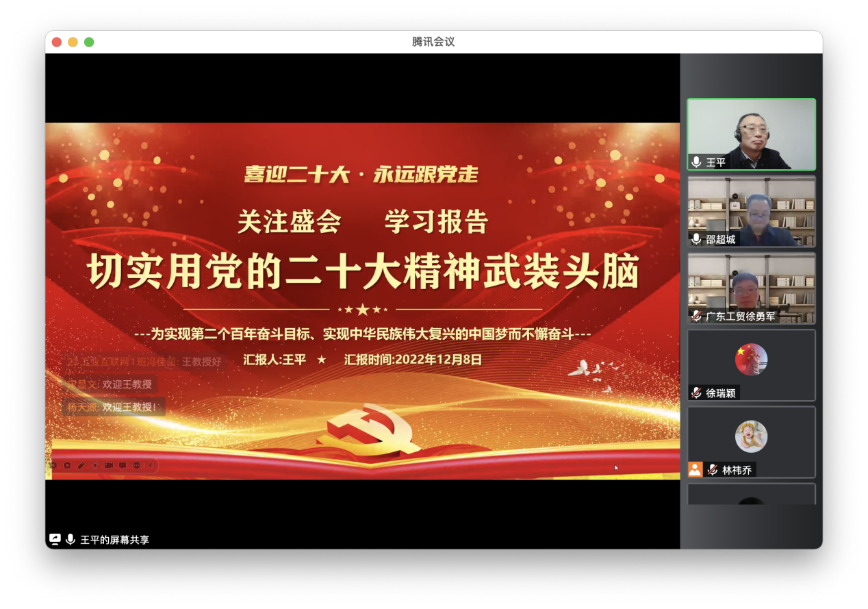Click the screen share icon at bottom left
868x609 pixels.
(x=55, y=539)
